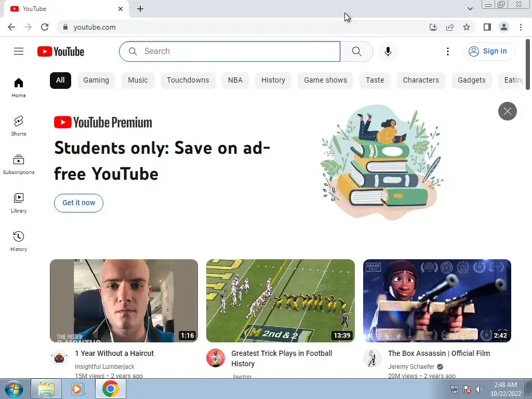Open the hamburger guide menu
The width and height of the screenshot is (532, 399).
pyautogui.click(x=19, y=51)
